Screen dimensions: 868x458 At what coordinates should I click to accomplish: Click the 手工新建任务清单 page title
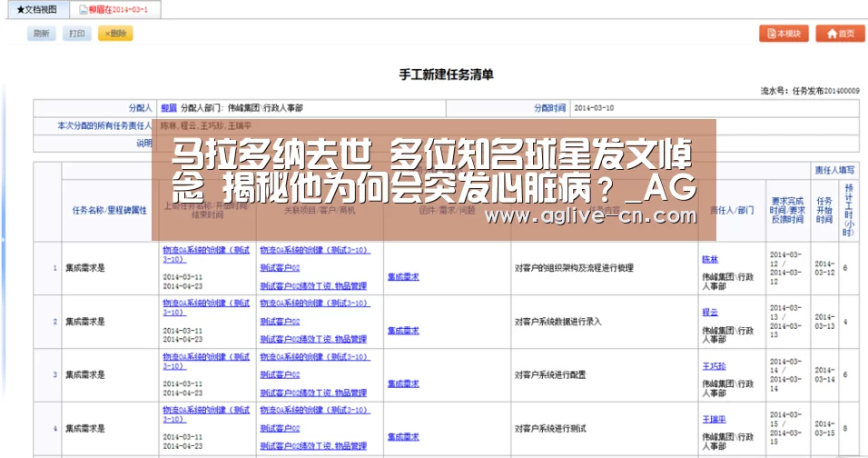point(446,75)
